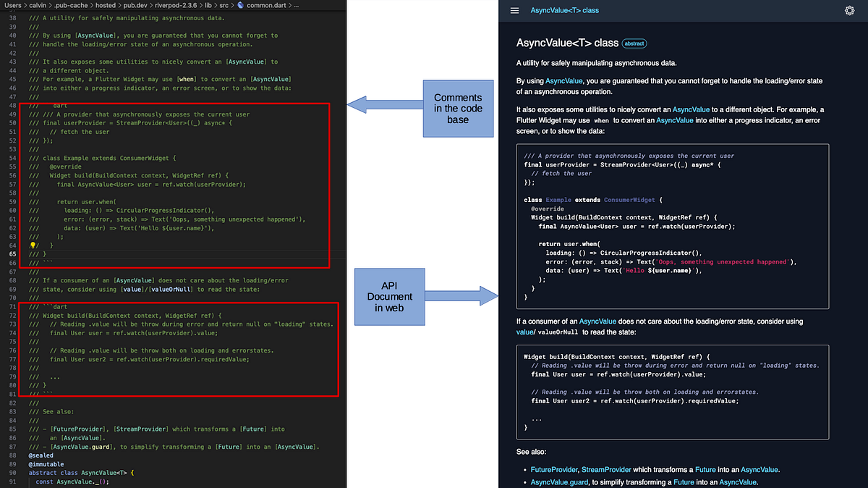The width and height of the screenshot is (868, 488).
Task: Open the FutureProvider documentation link
Action: click(x=554, y=469)
